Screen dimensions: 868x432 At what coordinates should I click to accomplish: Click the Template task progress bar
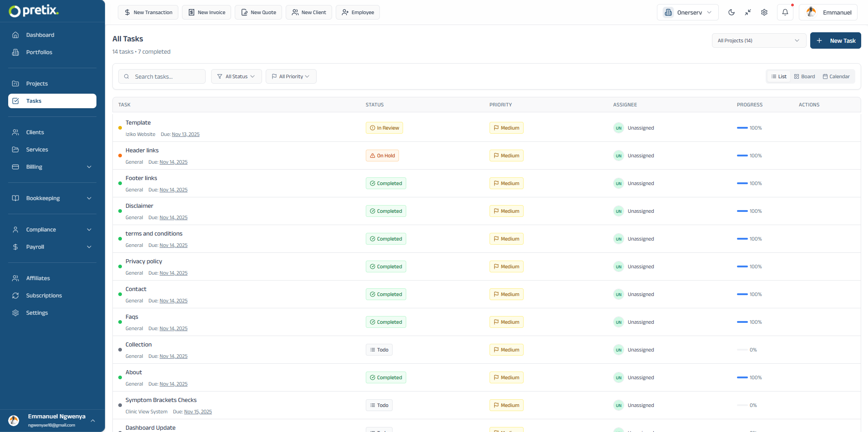click(x=742, y=128)
